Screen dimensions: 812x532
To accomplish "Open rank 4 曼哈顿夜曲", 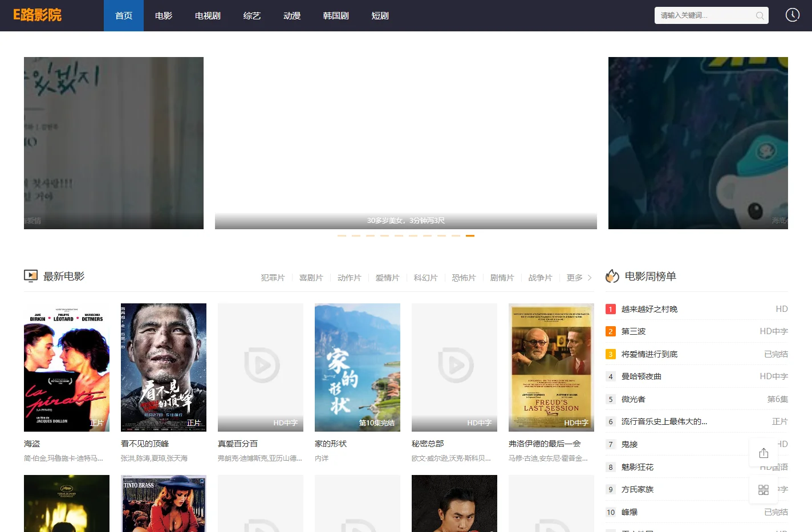I will 642,376.
